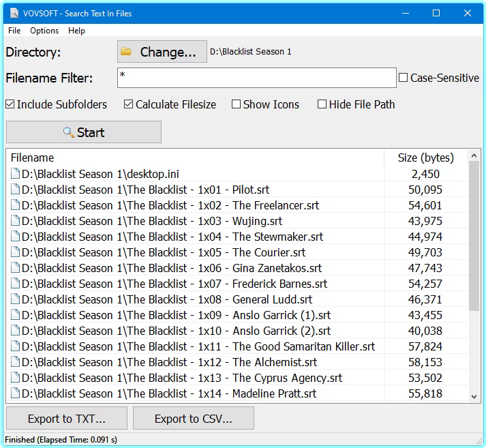Open the File menu
Screen dimensions: 486x448
coord(14,31)
